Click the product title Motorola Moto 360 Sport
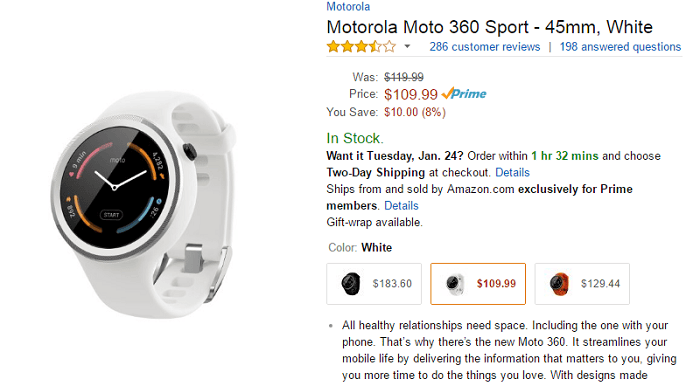This screenshot has height=386, width=700. coord(489,27)
